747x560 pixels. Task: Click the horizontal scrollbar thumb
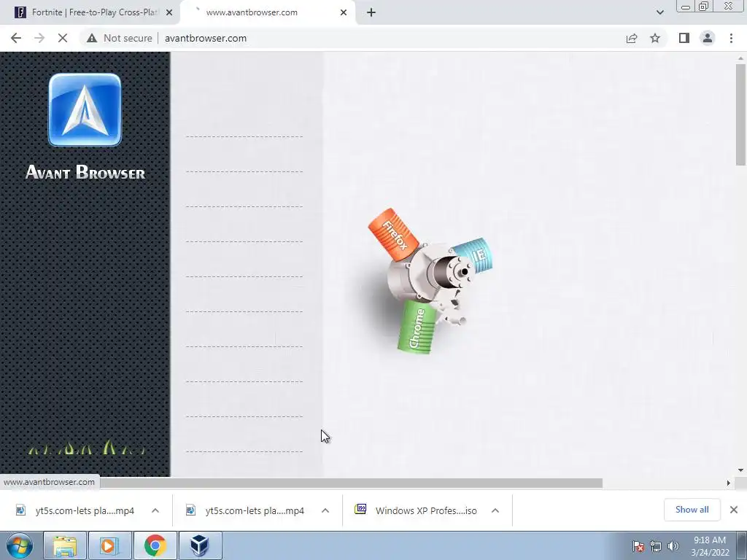pyautogui.click(x=351, y=483)
